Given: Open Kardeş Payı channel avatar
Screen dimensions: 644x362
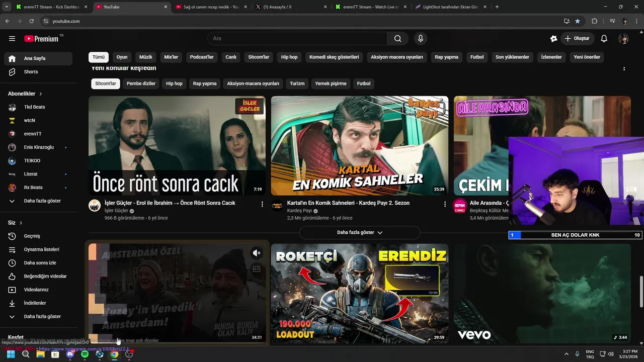Looking at the screenshot, I should tap(277, 205).
